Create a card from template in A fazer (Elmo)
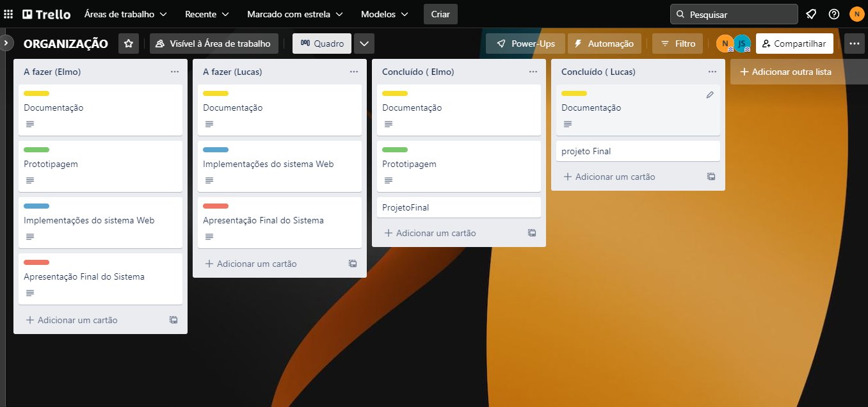The image size is (868, 407). 173,319
